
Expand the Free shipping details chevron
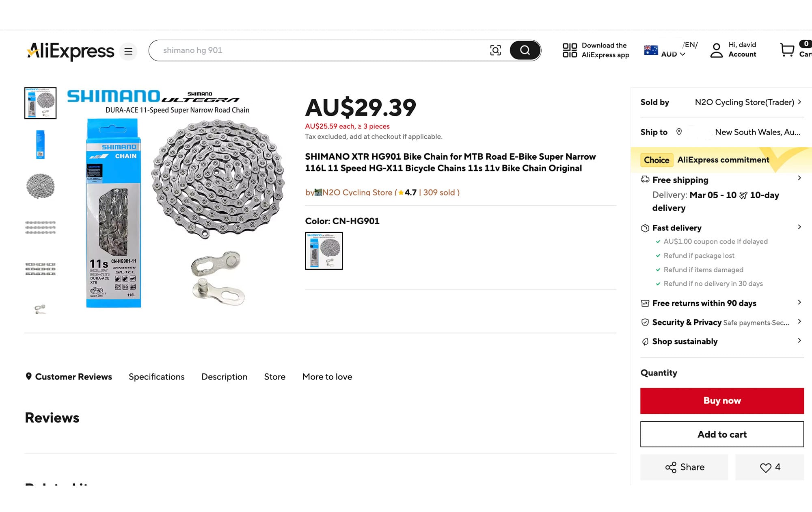[799, 178]
